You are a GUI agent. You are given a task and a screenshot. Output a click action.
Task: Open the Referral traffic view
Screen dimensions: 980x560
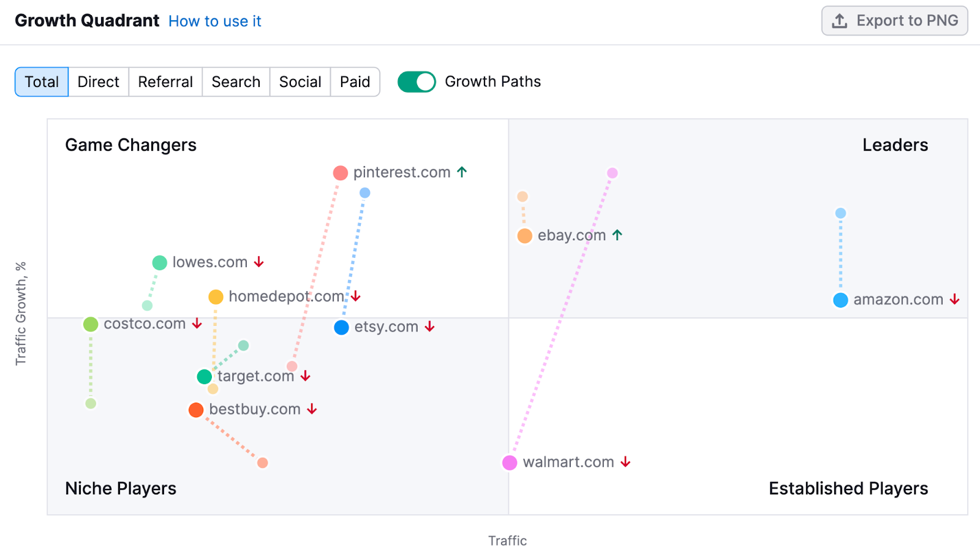point(165,81)
